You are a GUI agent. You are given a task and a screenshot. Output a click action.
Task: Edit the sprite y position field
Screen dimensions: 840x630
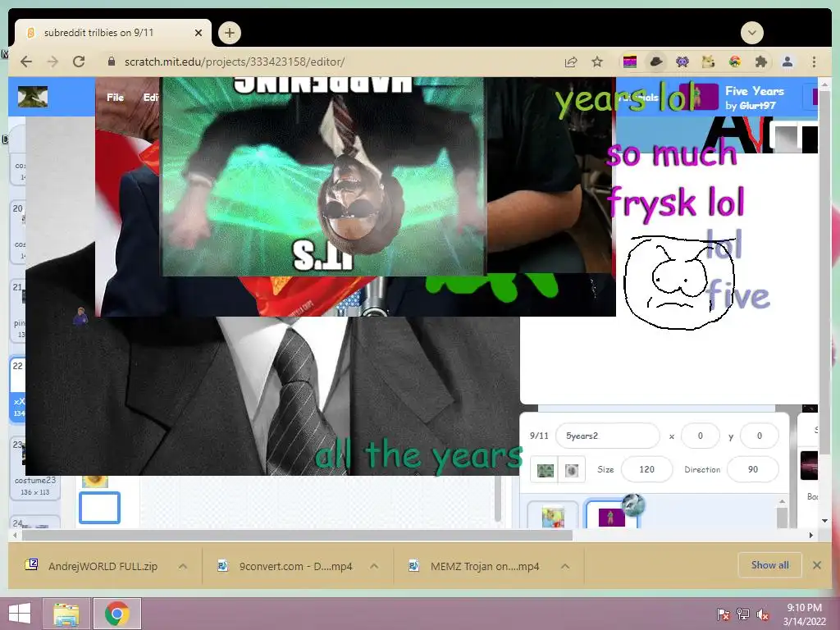(x=759, y=436)
